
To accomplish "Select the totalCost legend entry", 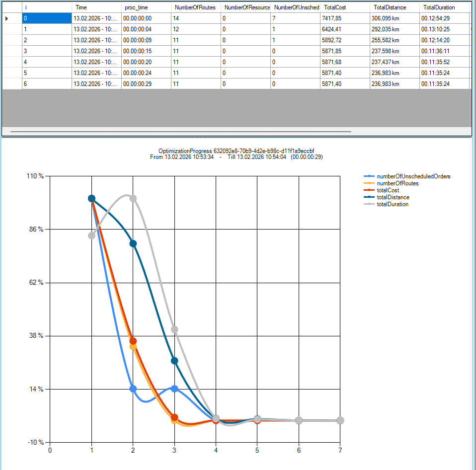I will [x=388, y=190].
